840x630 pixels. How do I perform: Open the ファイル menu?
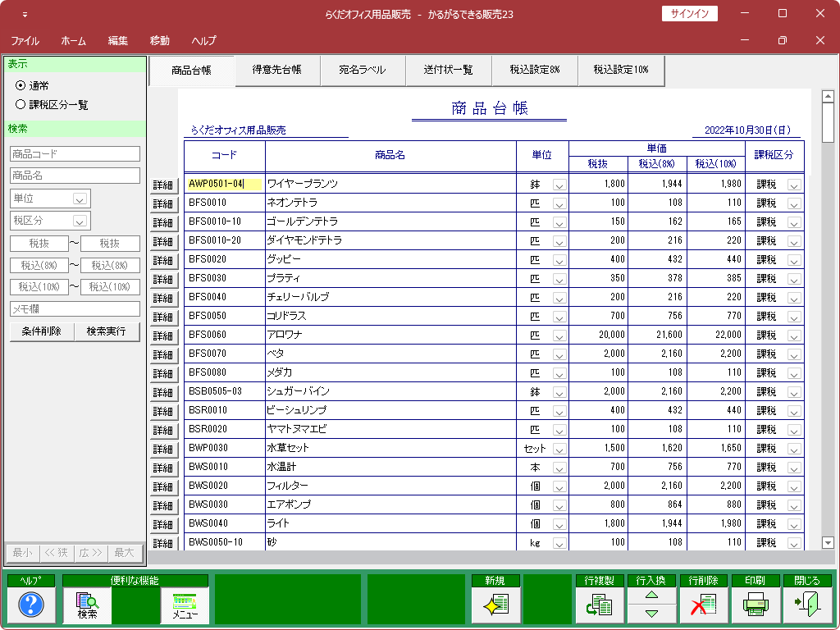[x=25, y=41]
